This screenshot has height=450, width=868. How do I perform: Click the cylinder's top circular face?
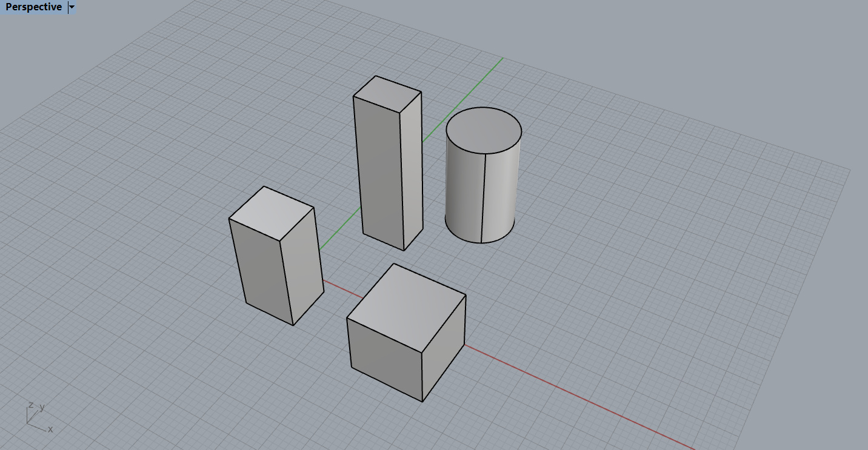pyautogui.click(x=483, y=130)
